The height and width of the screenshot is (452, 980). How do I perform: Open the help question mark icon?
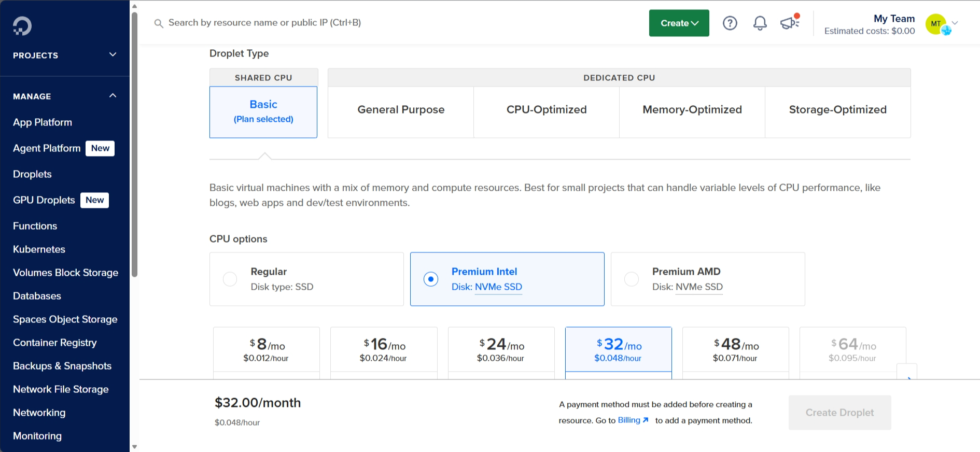point(730,23)
